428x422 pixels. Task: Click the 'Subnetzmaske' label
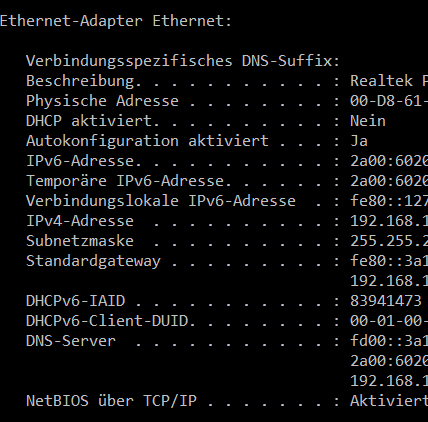click(80, 241)
